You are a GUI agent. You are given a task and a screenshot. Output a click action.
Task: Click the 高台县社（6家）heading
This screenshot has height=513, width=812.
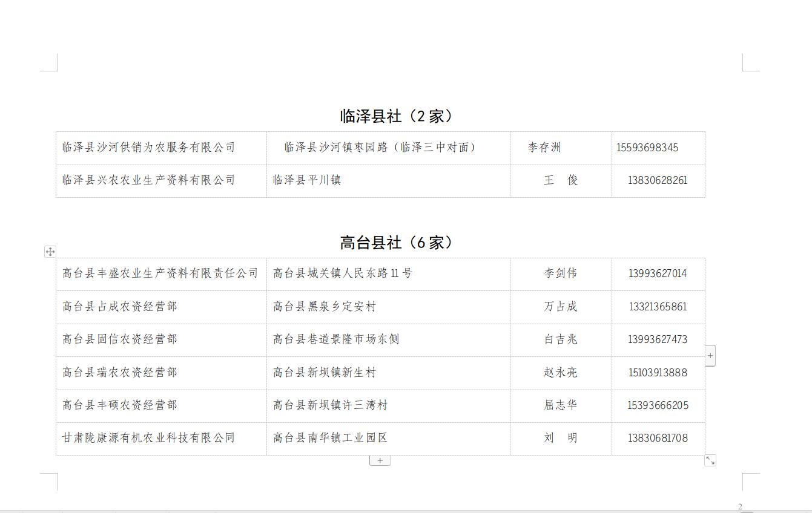tap(397, 243)
